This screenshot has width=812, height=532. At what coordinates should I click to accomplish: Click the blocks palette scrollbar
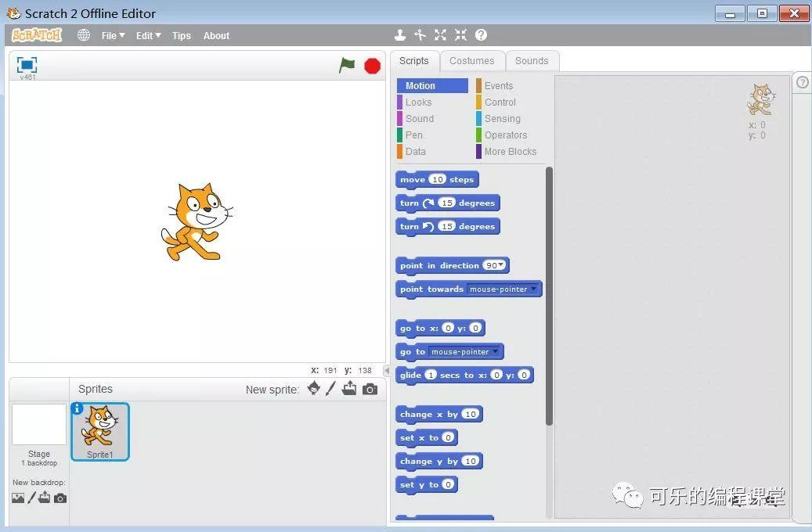(550, 296)
